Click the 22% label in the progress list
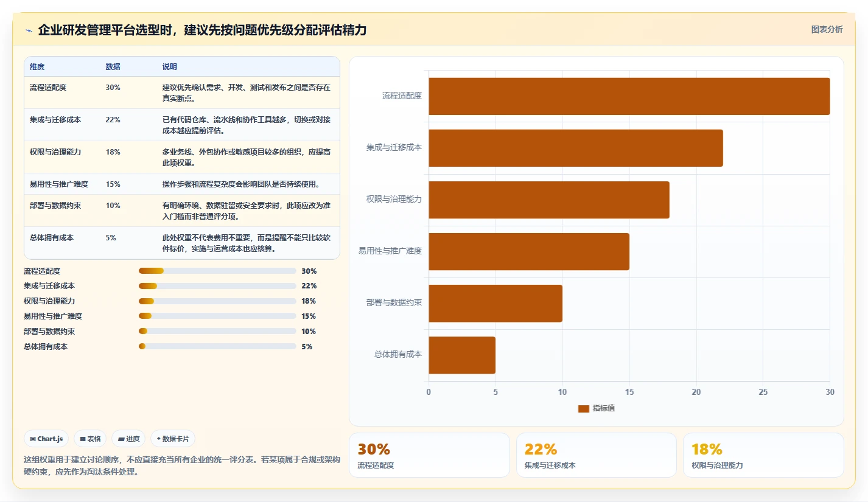This screenshot has width=868, height=502. point(309,286)
